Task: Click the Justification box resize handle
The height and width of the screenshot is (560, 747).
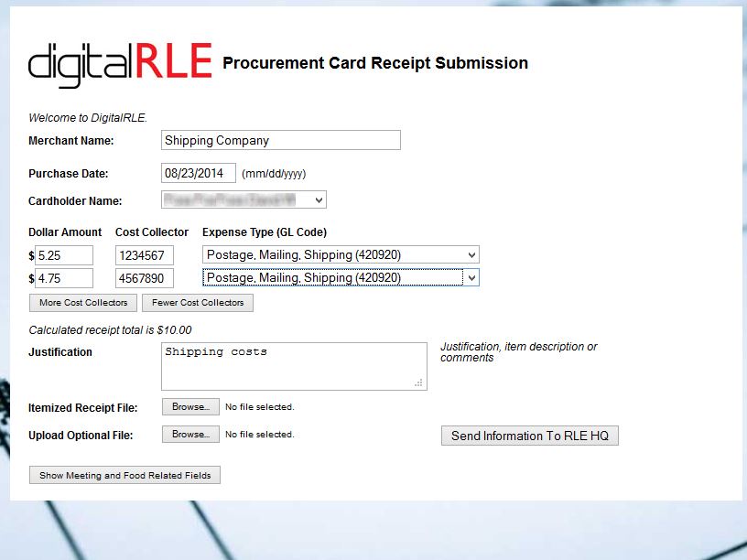Action: [x=419, y=383]
